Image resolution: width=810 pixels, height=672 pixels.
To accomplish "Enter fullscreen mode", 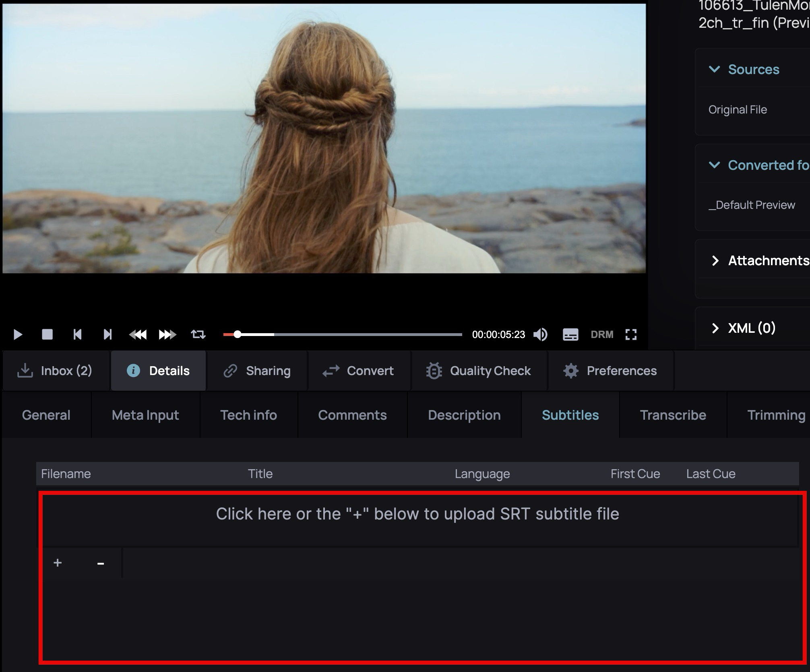I will tap(631, 334).
